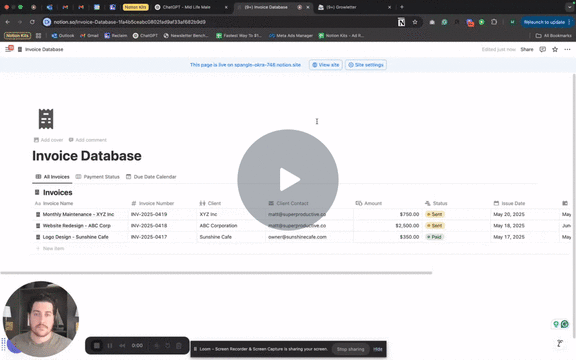Delete the Loom recording with the trash icon
This screenshot has width=576, height=360.
coord(179,346)
